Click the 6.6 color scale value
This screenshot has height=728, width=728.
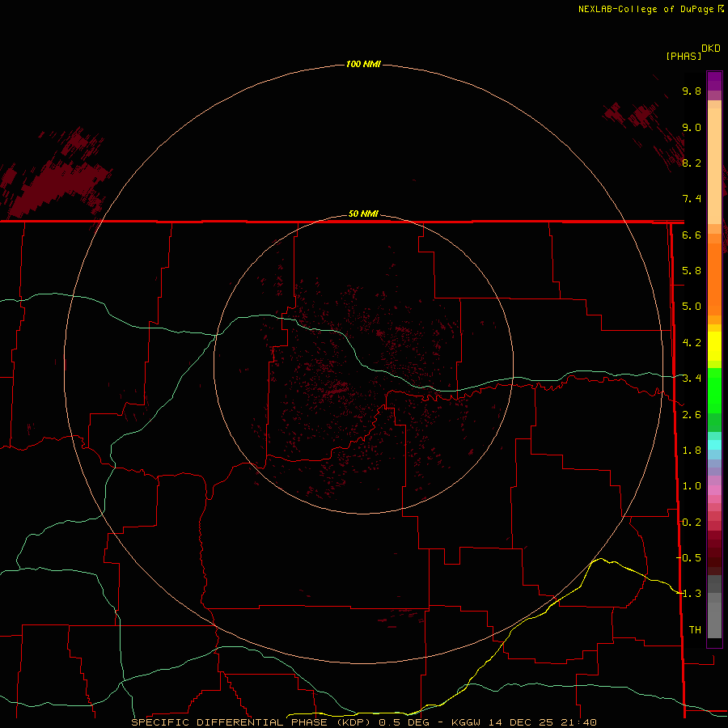692,235
